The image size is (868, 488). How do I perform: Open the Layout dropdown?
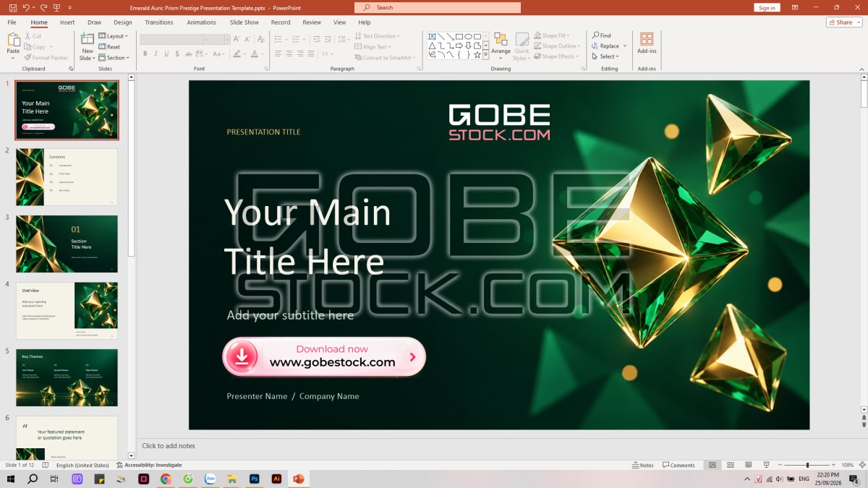pyautogui.click(x=113, y=35)
